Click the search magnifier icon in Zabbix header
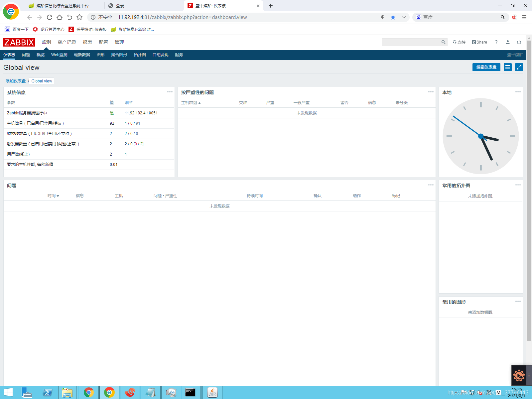This screenshot has height=399, width=532. (443, 42)
